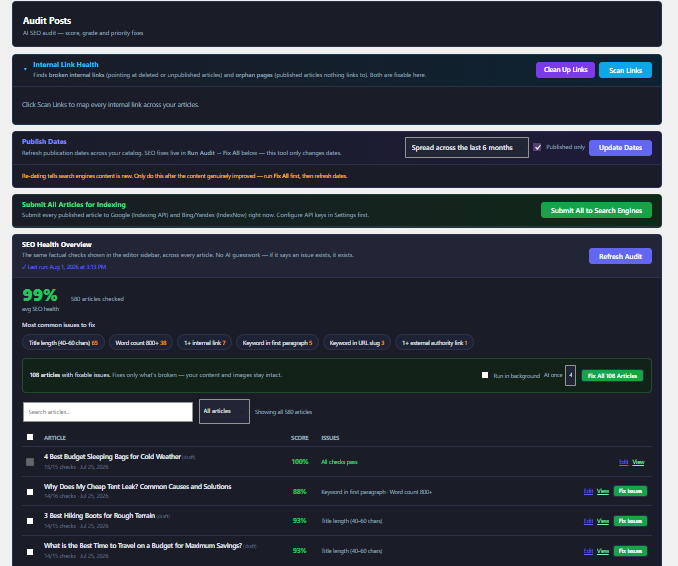Click the Submit All Articles for Indexing heading
Viewport: 678px width, 566px height.
point(74,205)
